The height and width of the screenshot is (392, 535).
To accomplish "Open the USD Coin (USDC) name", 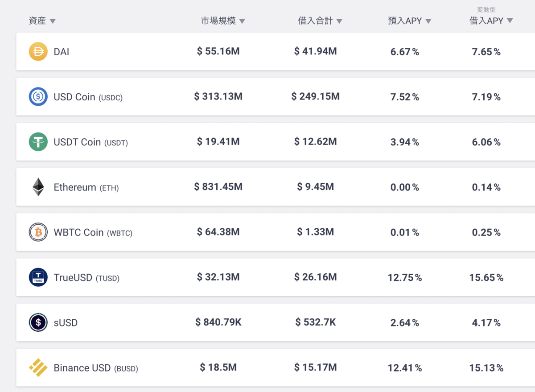I will coord(88,97).
